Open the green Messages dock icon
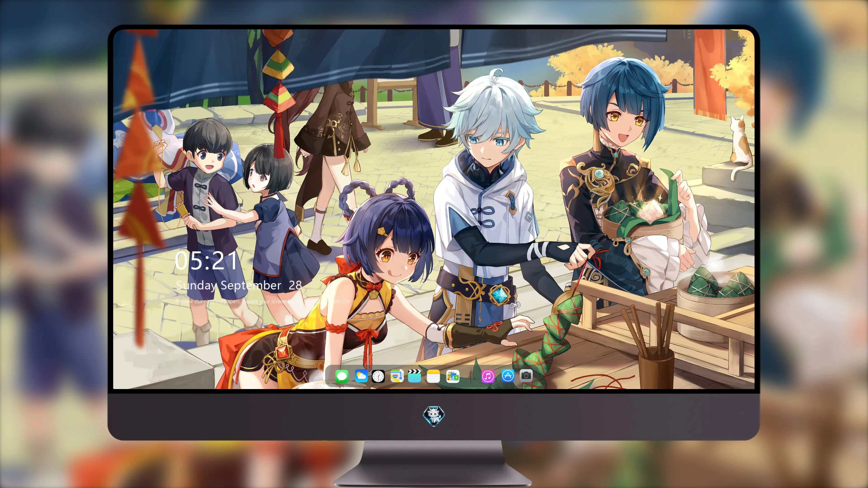 pos(342,376)
